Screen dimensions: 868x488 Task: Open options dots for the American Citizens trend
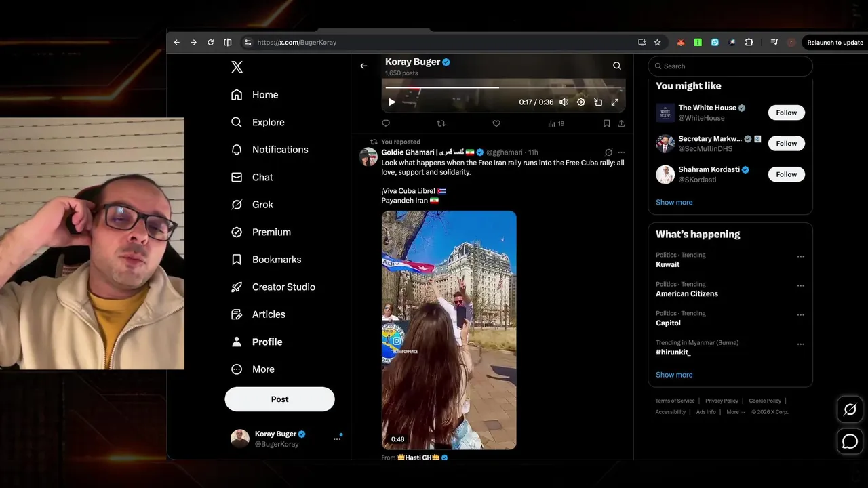(801, 286)
